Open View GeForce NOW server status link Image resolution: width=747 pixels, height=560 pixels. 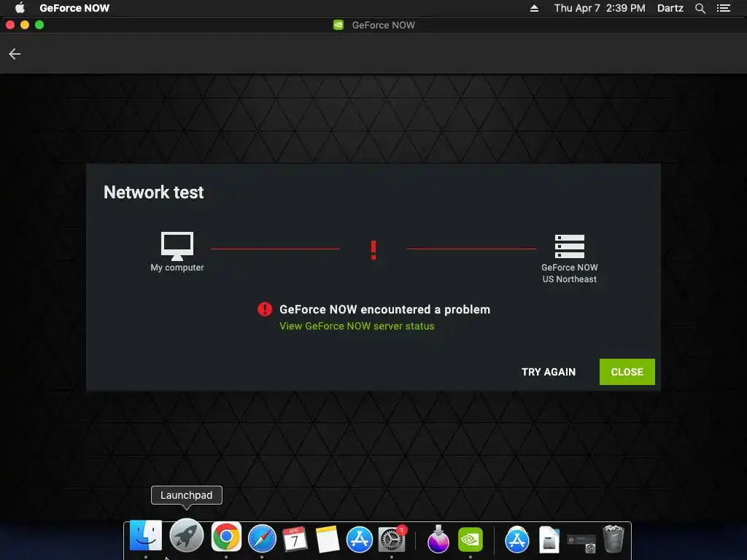pyautogui.click(x=357, y=326)
